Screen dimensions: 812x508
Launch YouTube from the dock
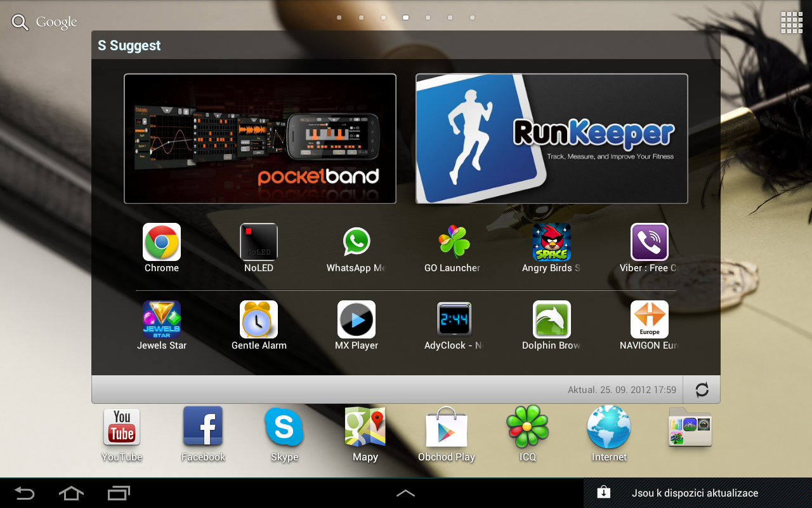point(121,428)
